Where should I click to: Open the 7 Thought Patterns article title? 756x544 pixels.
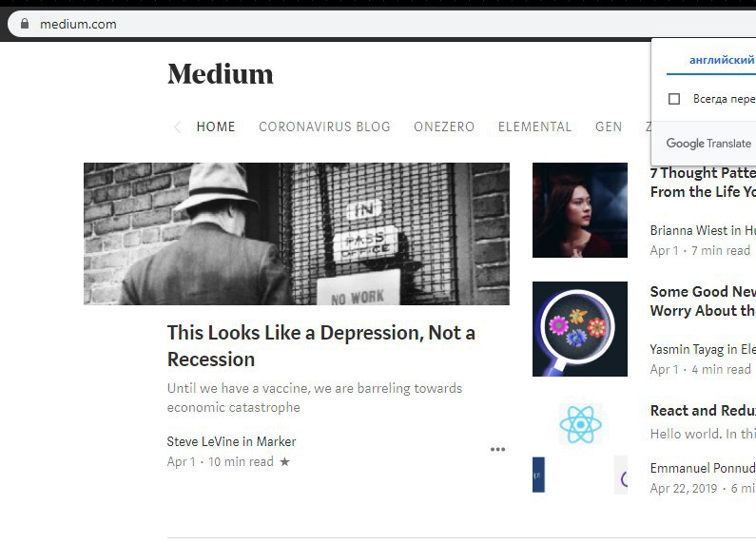tap(703, 183)
